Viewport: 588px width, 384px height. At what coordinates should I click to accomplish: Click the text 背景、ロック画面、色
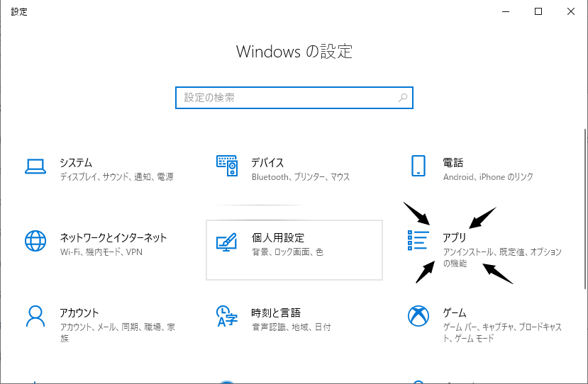(x=288, y=252)
